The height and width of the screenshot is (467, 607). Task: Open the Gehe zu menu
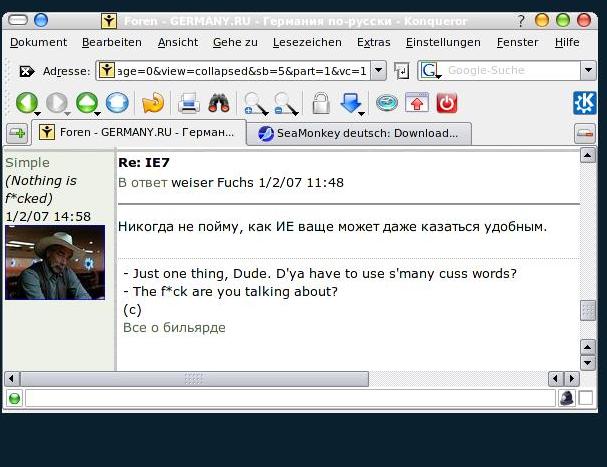pyautogui.click(x=235, y=42)
